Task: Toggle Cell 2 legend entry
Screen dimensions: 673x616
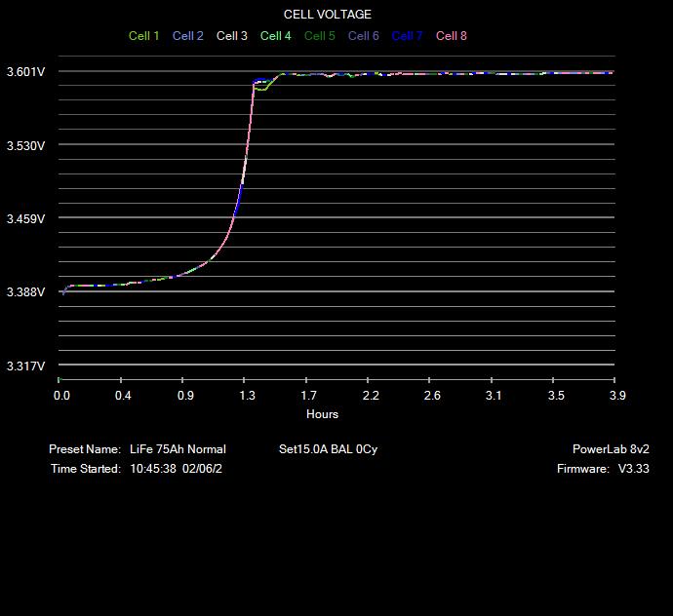Action: pyautogui.click(x=188, y=36)
